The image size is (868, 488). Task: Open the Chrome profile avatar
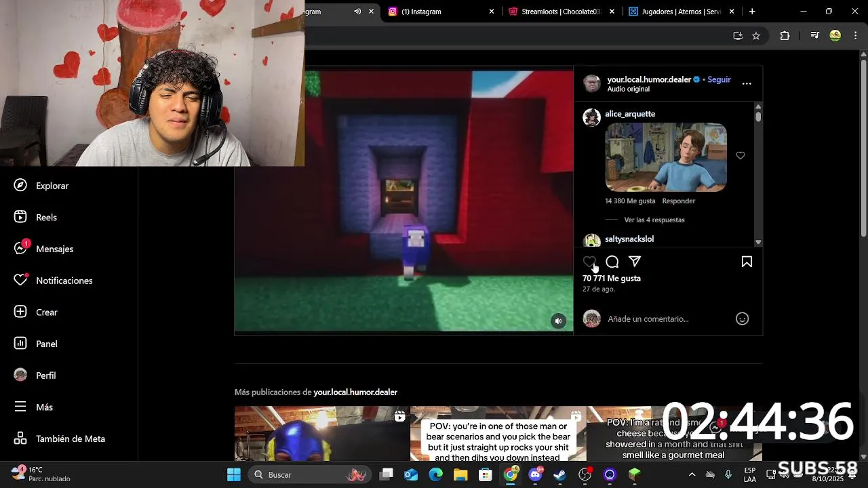(835, 36)
